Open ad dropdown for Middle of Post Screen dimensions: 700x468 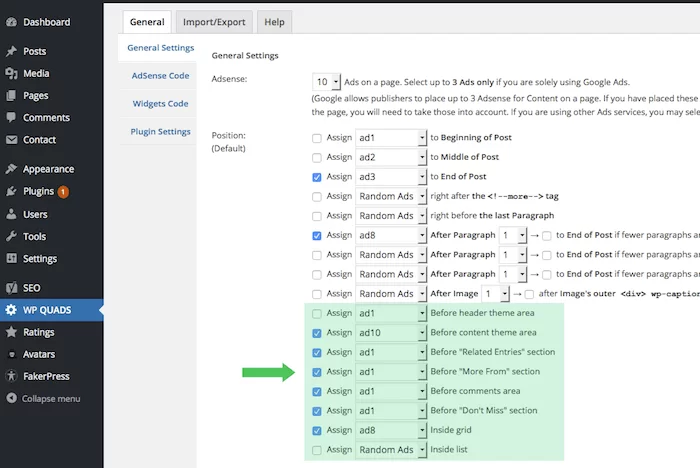[x=422, y=157]
